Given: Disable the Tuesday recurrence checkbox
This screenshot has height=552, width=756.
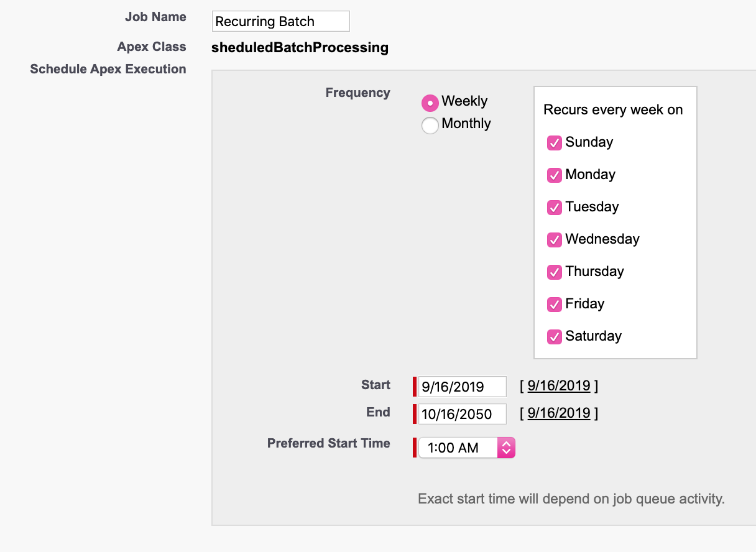Looking at the screenshot, I should pos(555,207).
